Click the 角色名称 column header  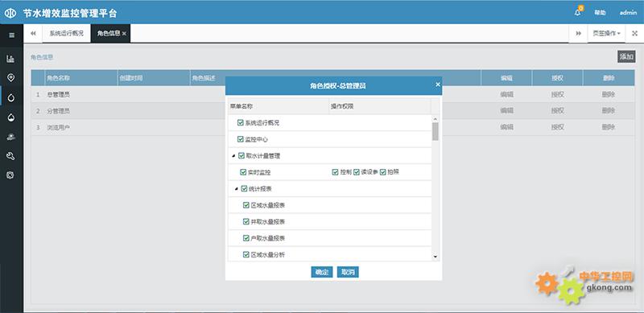81,77
